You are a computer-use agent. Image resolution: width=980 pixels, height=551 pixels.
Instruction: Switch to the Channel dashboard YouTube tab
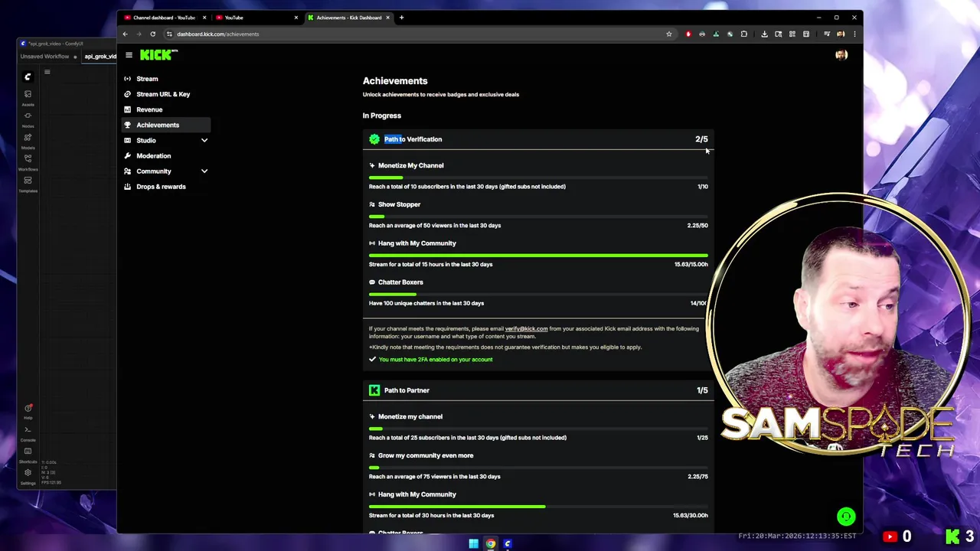(164, 18)
